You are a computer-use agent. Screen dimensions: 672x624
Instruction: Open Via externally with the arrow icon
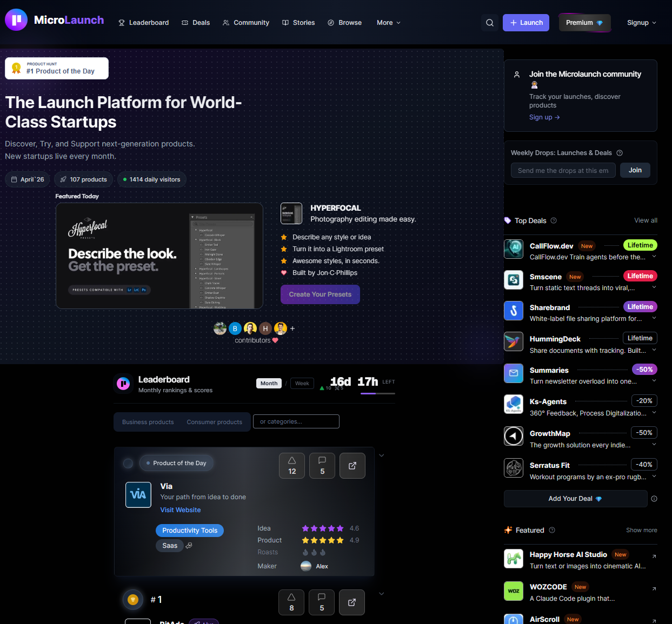click(x=352, y=465)
